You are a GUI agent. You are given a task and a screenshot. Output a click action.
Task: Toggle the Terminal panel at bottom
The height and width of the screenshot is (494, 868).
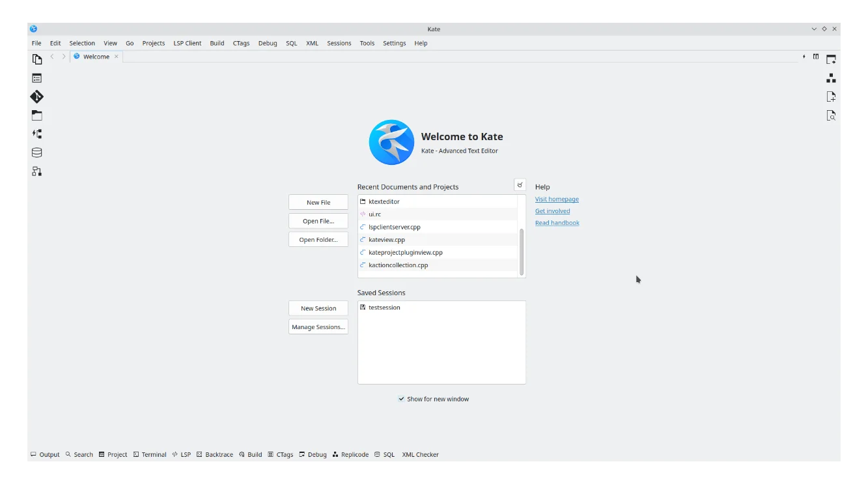150,454
